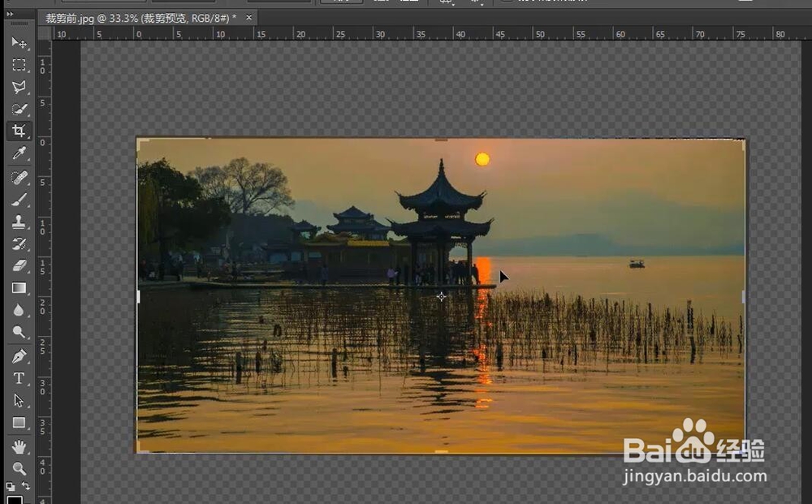Click the crop box bottom-left corner handle
The height and width of the screenshot is (504, 812).
(x=142, y=447)
